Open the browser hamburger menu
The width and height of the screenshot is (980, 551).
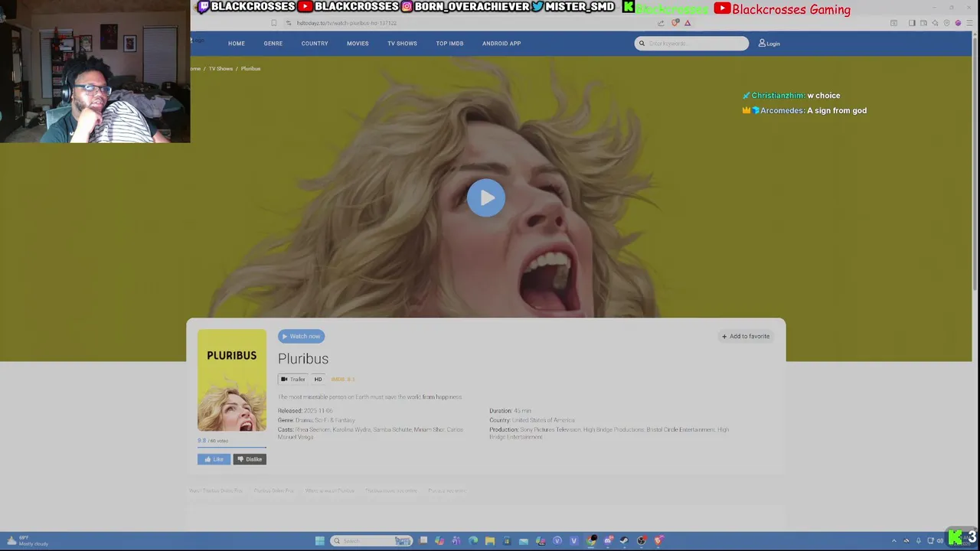[969, 23]
